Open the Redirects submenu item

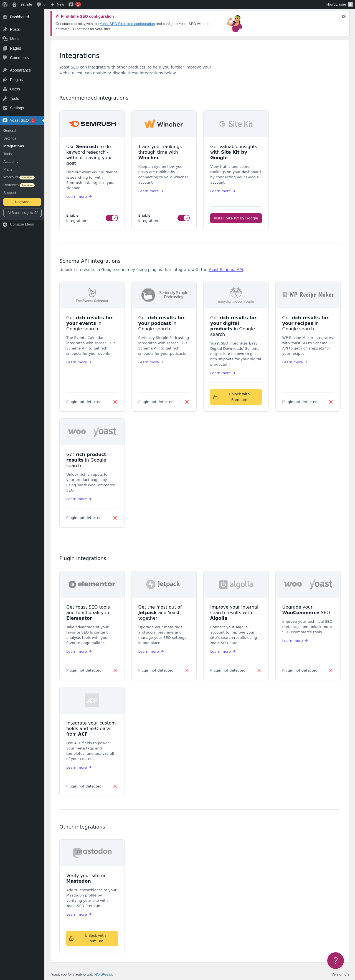11,185
